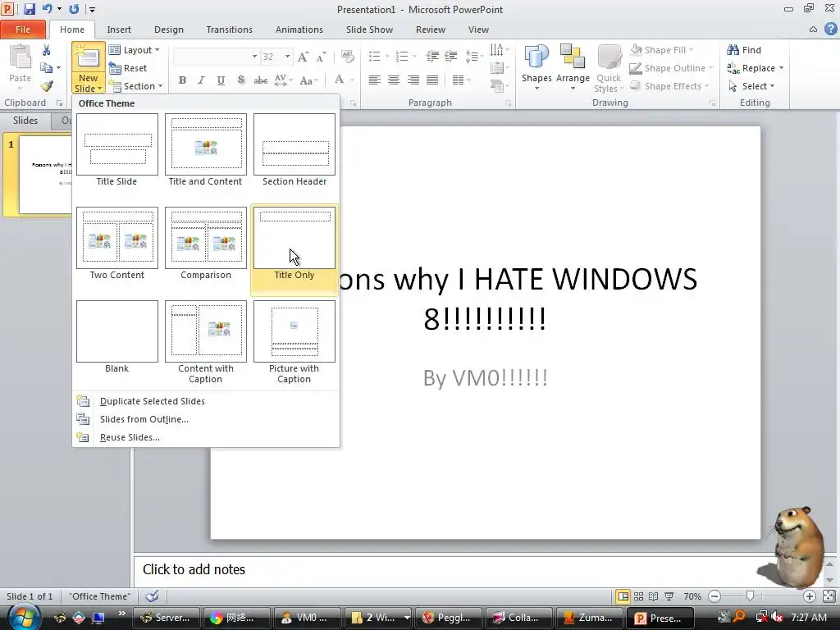Click the PowerPoint Help question mark icon
The height and width of the screenshot is (630, 840).
[x=830, y=30]
